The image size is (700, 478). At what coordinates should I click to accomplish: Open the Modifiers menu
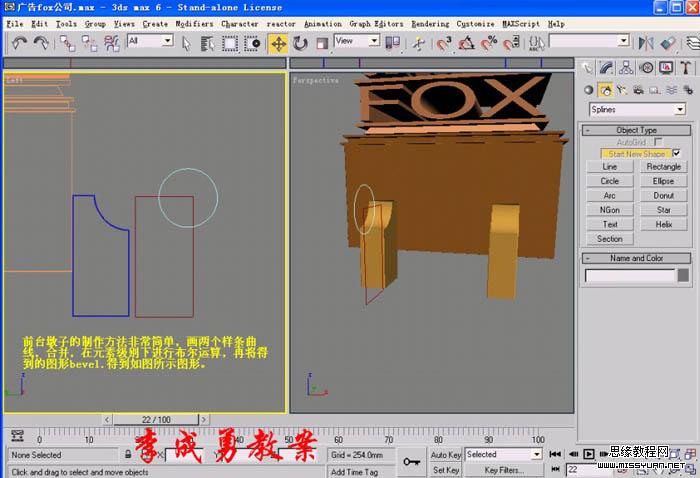pyautogui.click(x=193, y=23)
